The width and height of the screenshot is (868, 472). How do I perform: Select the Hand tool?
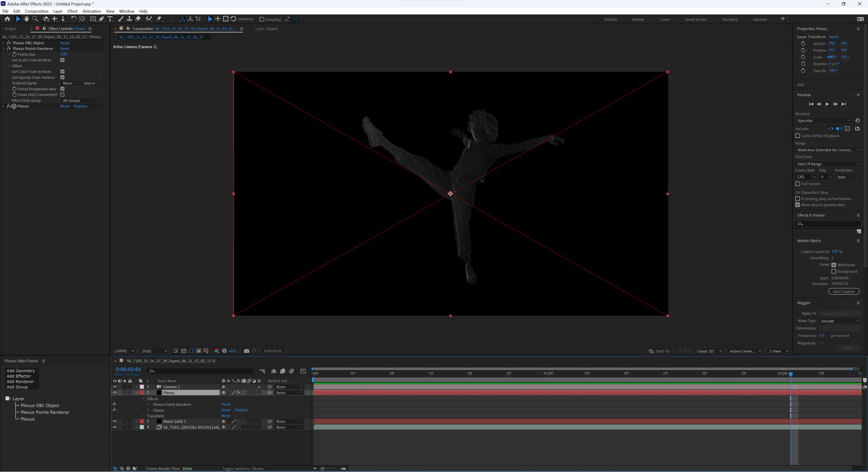[26, 19]
